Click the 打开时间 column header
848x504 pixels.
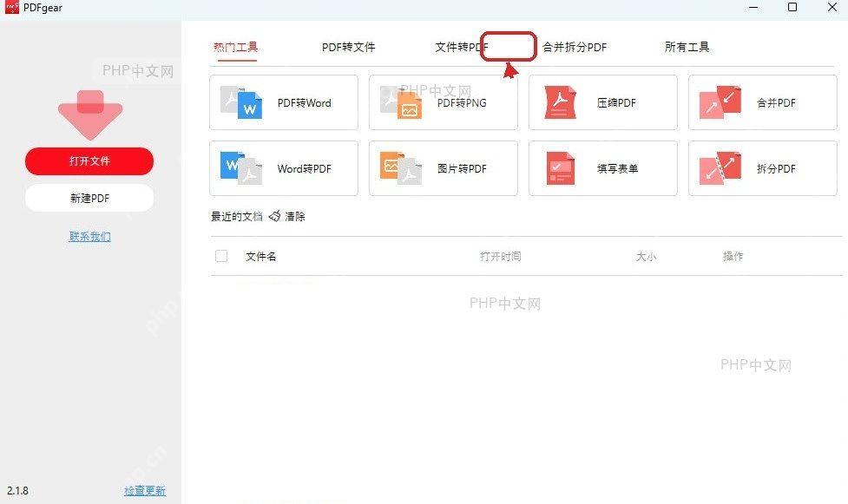(x=500, y=256)
